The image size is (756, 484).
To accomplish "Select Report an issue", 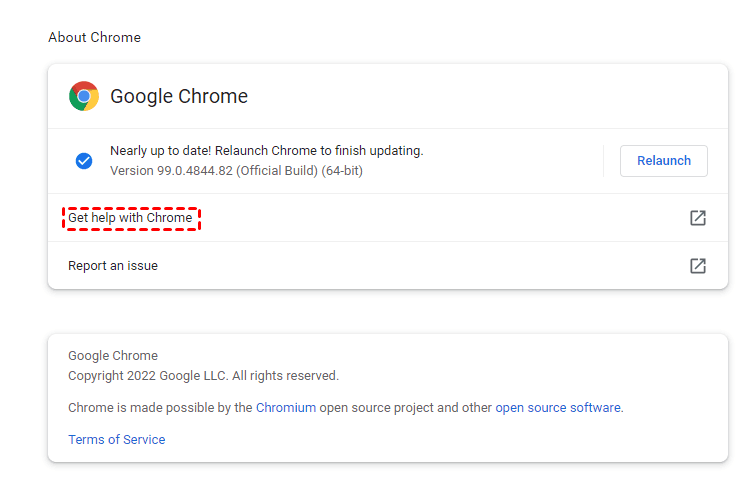I will 113,266.
